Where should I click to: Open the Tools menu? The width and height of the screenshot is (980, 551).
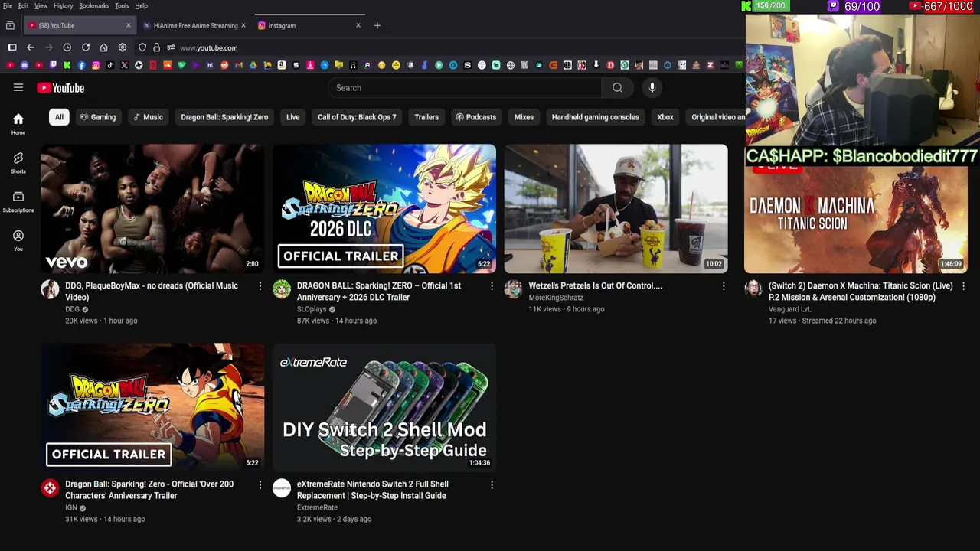122,5
